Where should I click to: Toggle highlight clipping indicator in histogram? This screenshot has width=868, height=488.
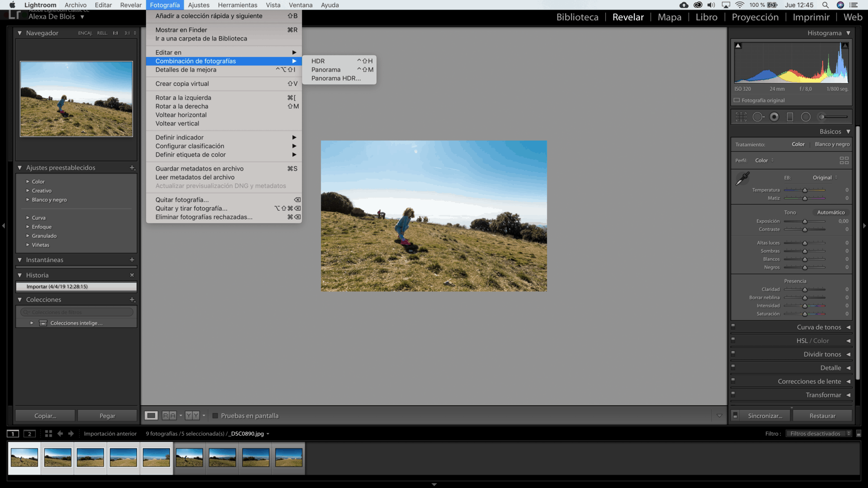click(x=845, y=46)
